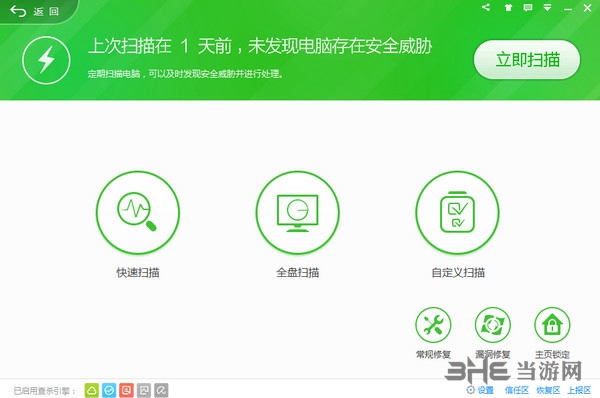Open 自定义扫描 checklist icon
The width and height of the screenshot is (600, 398).
(458, 212)
